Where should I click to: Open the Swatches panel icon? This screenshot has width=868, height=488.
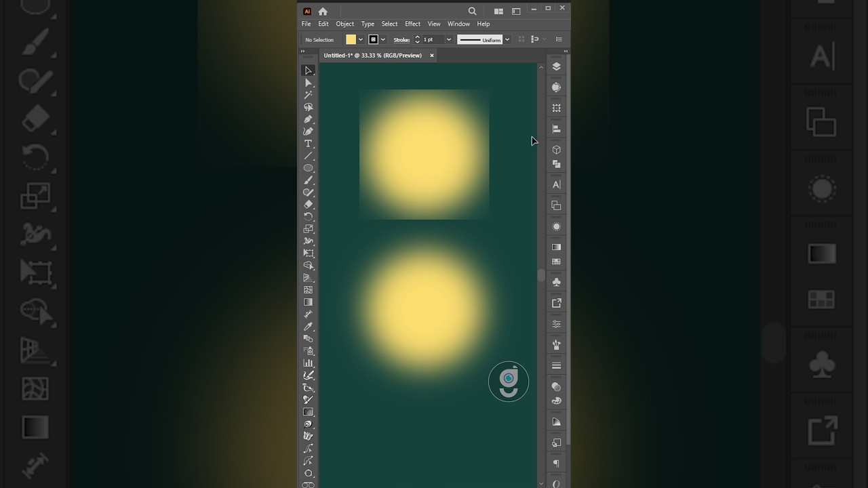point(556,262)
